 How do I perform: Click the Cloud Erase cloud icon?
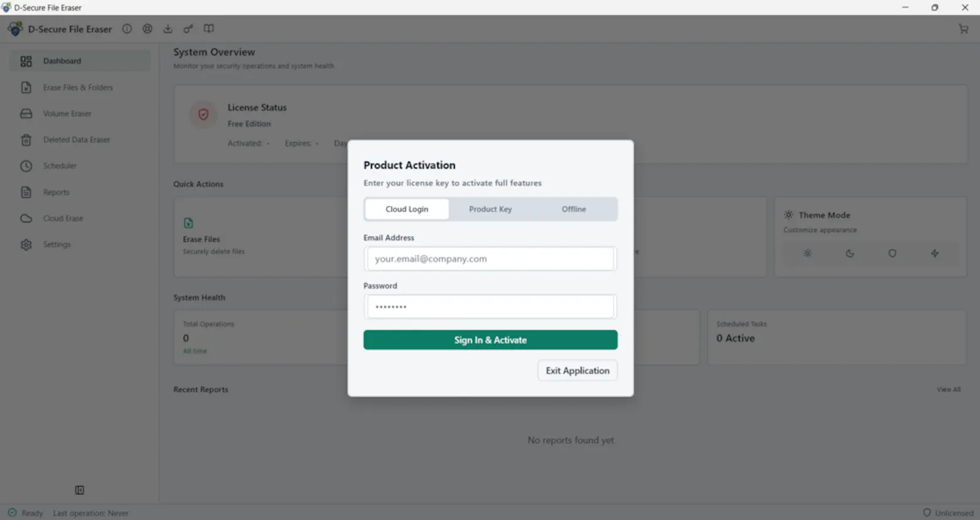tap(26, 218)
